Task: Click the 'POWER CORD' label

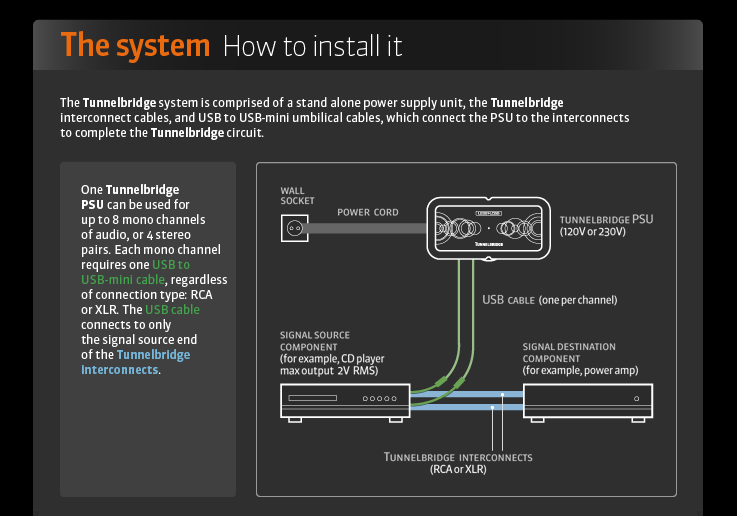Action: pyautogui.click(x=368, y=212)
